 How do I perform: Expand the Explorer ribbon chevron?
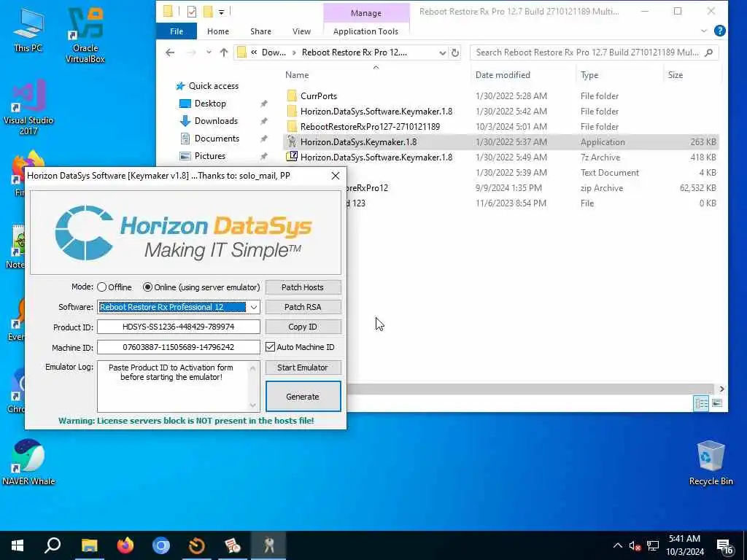coord(704,31)
